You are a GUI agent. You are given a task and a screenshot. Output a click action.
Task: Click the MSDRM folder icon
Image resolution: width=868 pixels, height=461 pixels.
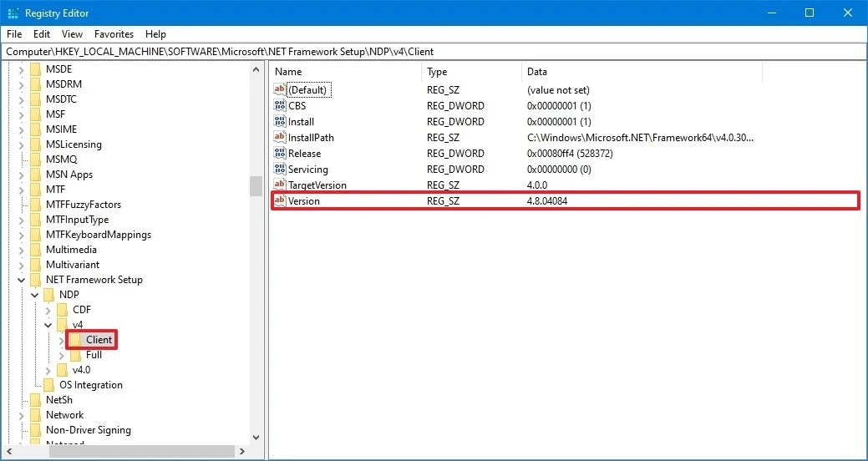pyautogui.click(x=36, y=84)
